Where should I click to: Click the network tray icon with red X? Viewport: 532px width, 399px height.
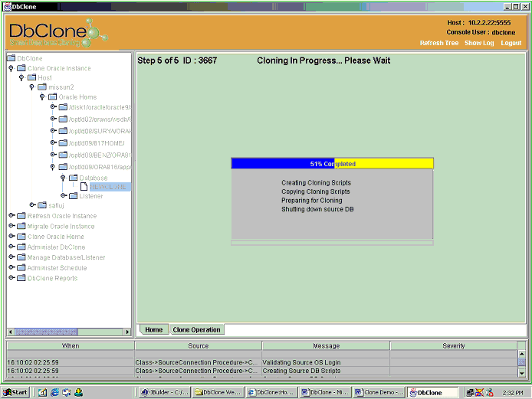click(x=479, y=392)
